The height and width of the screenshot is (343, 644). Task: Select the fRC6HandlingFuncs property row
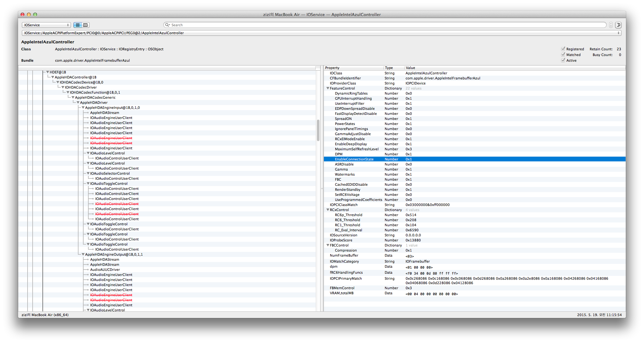475,273
